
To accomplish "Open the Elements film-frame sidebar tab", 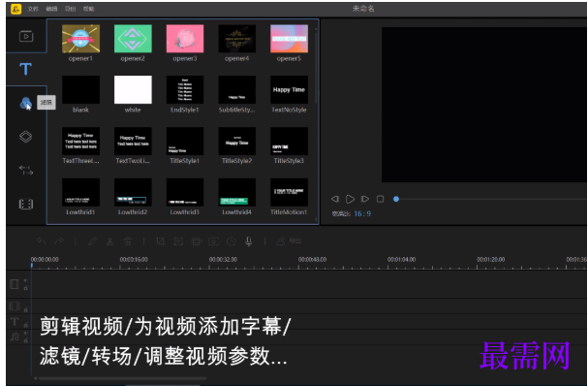I will coord(26,204).
